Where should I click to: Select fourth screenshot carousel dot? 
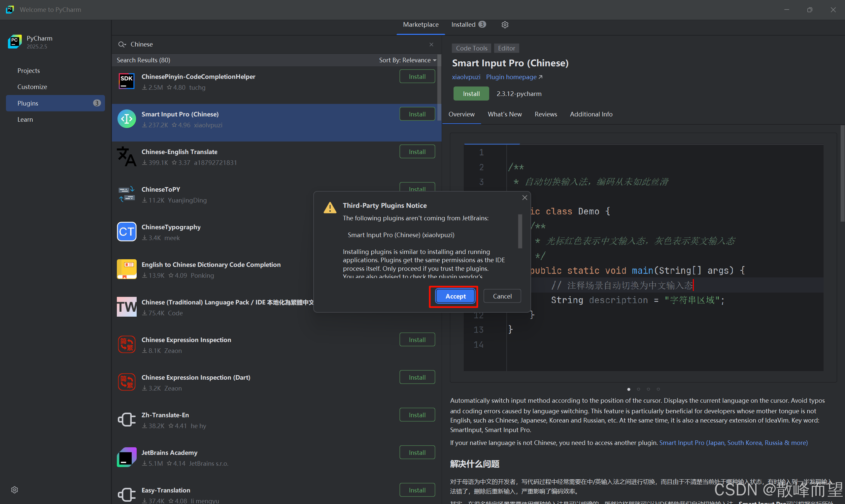pos(658,389)
